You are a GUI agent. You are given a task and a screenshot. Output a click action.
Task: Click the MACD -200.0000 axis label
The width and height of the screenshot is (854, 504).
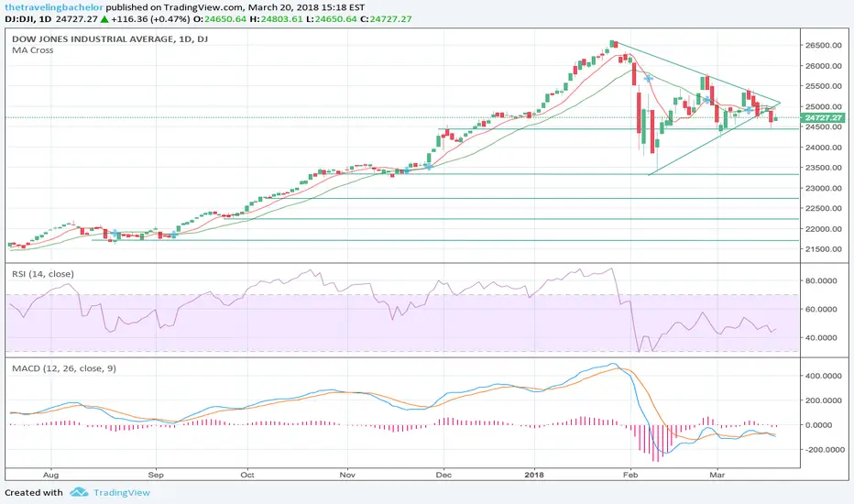pos(824,450)
